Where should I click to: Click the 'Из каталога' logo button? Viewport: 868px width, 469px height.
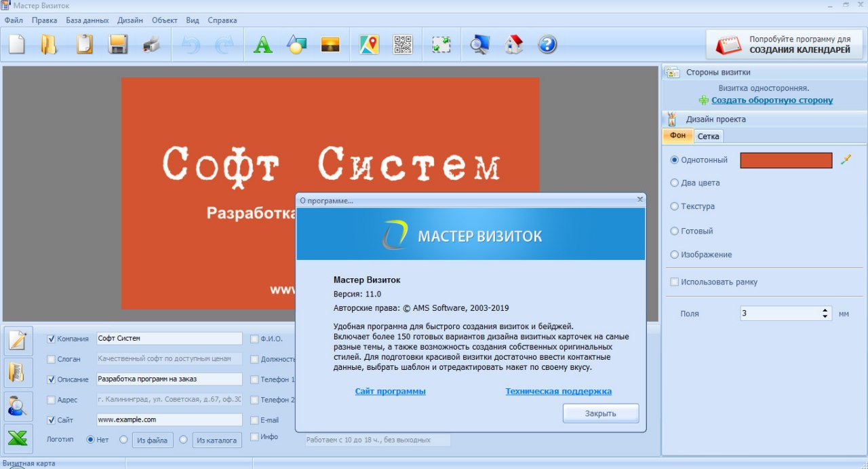click(217, 440)
